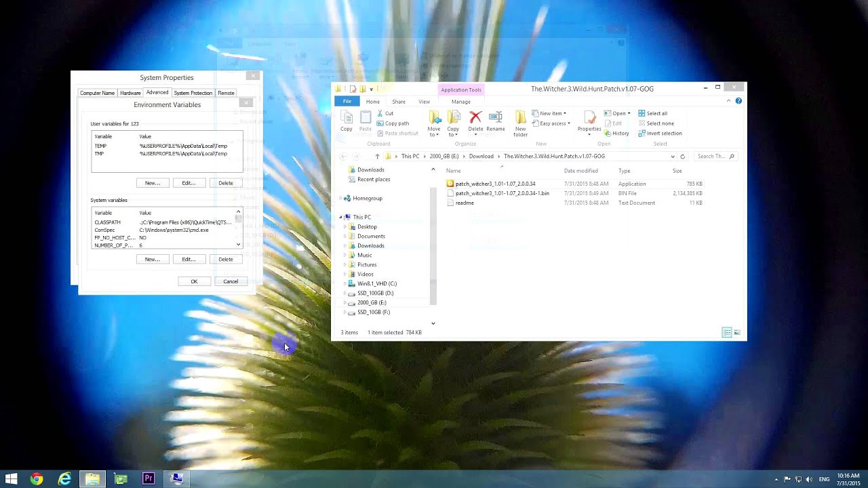868x488 pixels.
Task: Open the Remote tab in System Properties
Action: [x=226, y=93]
